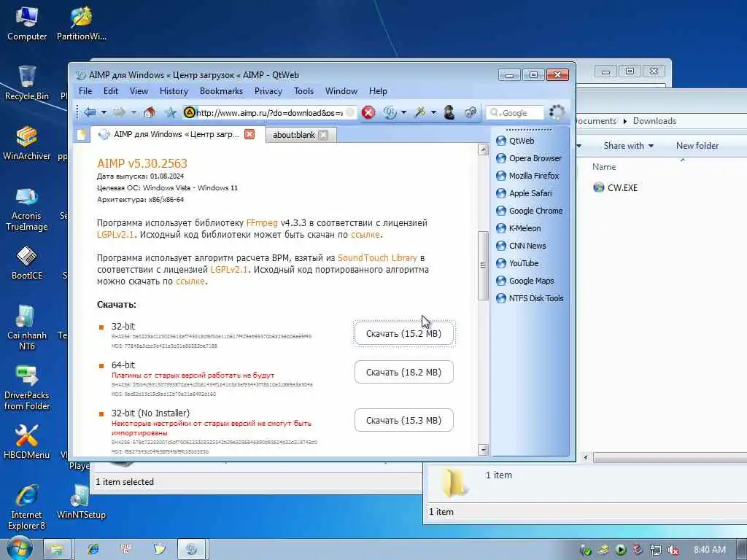Viewport: 747px width, 560px height.
Task: Click the page vertical scrollbar thumb
Action: click(483, 265)
